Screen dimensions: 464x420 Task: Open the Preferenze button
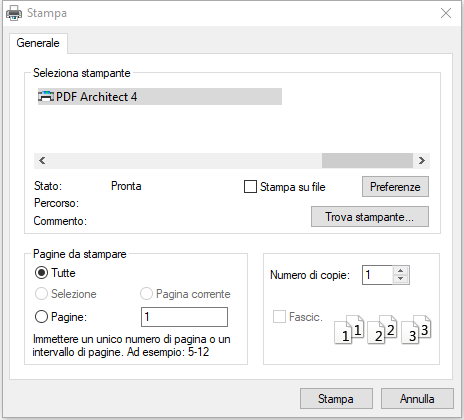[395, 187]
